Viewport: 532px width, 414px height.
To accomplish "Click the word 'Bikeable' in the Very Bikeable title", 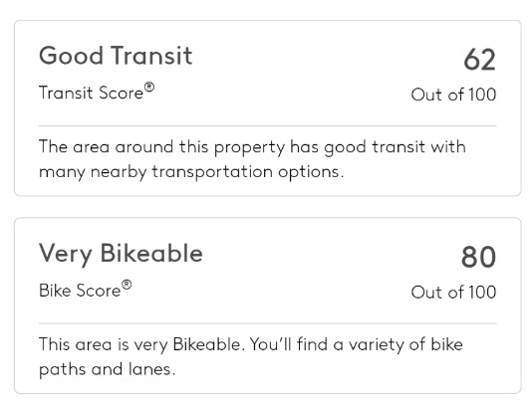I will click(x=151, y=253).
